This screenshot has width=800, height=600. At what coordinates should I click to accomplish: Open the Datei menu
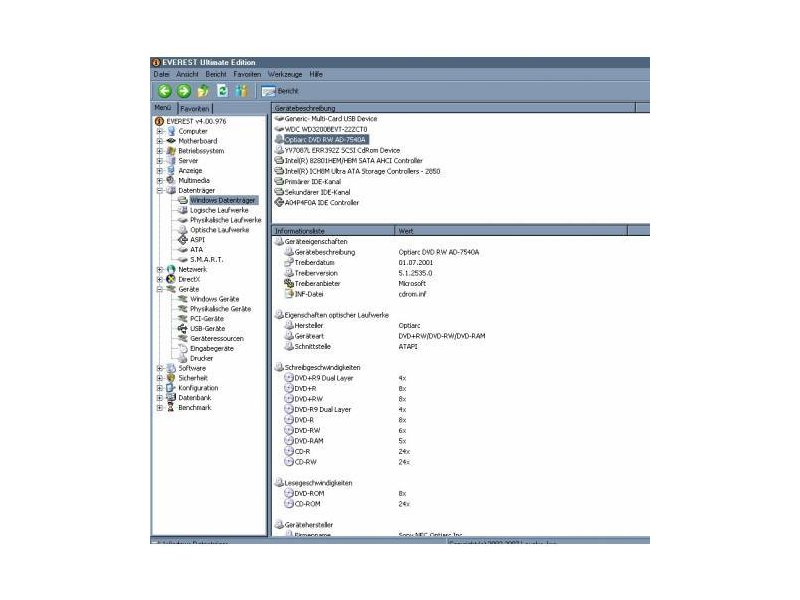[x=161, y=74]
